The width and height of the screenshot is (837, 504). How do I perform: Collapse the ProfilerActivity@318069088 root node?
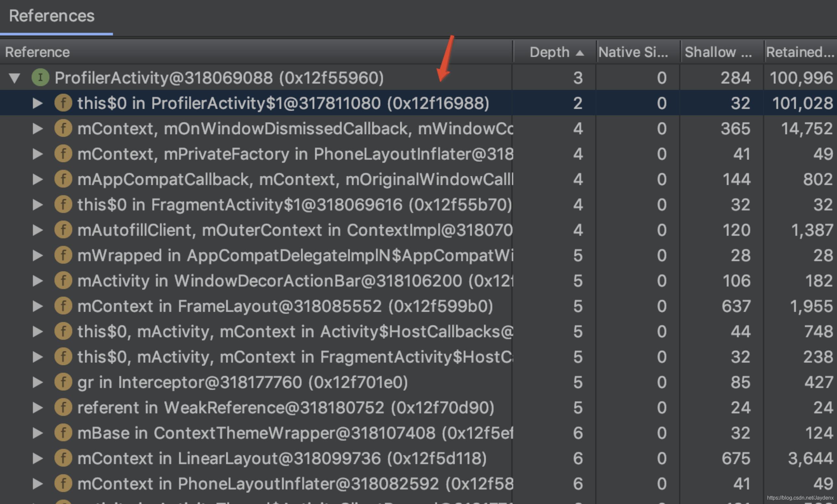[15, 78]
